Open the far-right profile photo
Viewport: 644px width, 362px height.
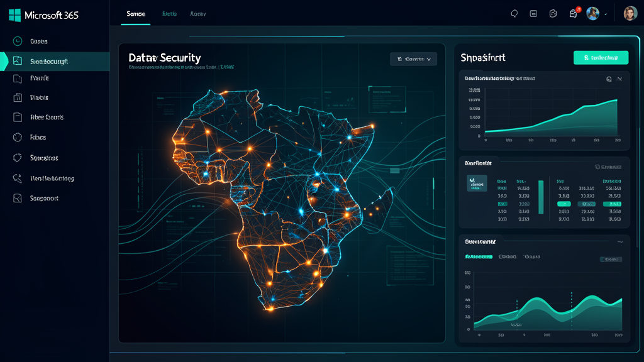click(630, 14)
